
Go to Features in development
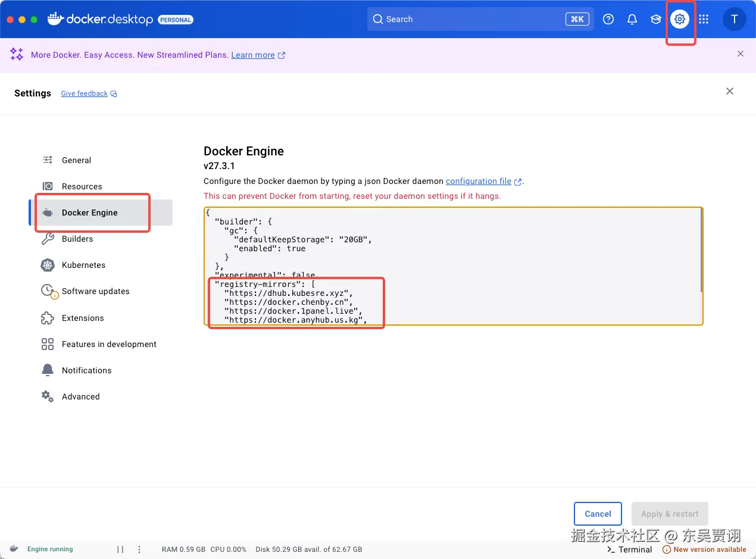point(109,344)
